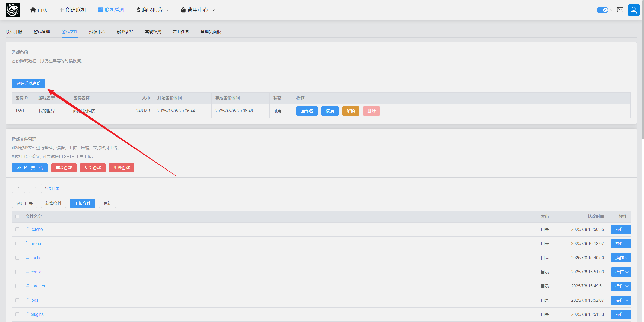This screenshot has height=322, width=644.
Task: Open the user profile avatar icon
Action: coord(633,10)
